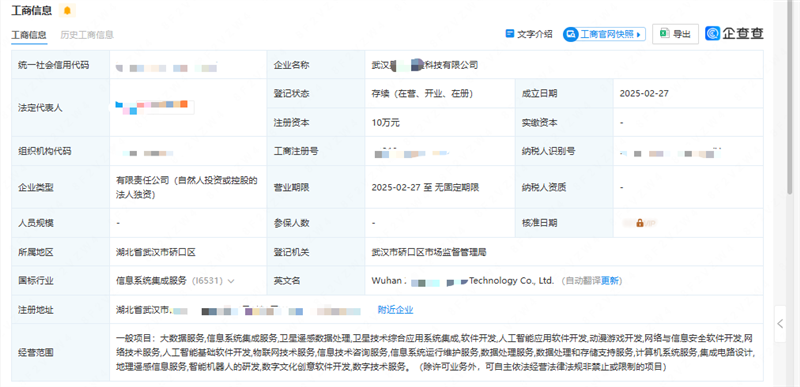800x387 pixels.
Task: Click the 注册地址 label
Action: pyautogui.click(x=35, y=309)
